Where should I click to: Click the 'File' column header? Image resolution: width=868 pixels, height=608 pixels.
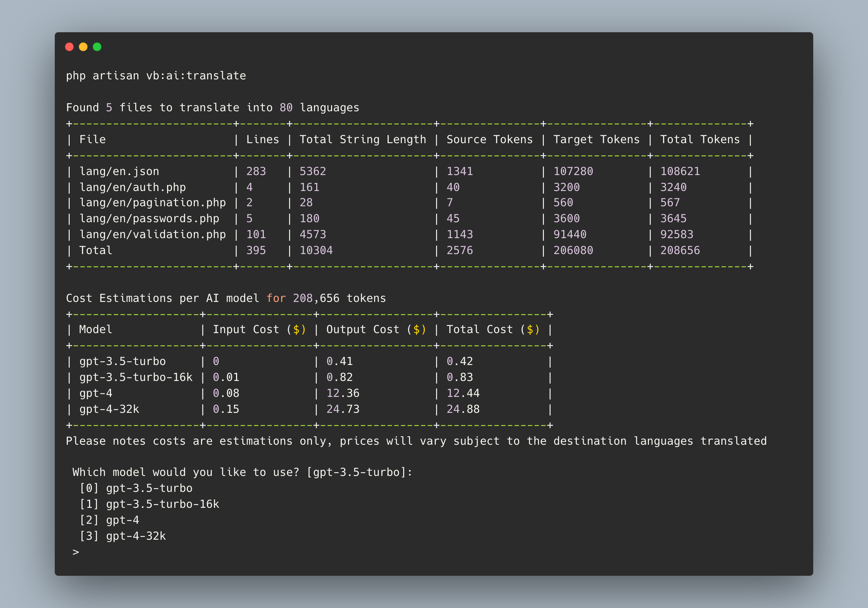pos(92,140)
